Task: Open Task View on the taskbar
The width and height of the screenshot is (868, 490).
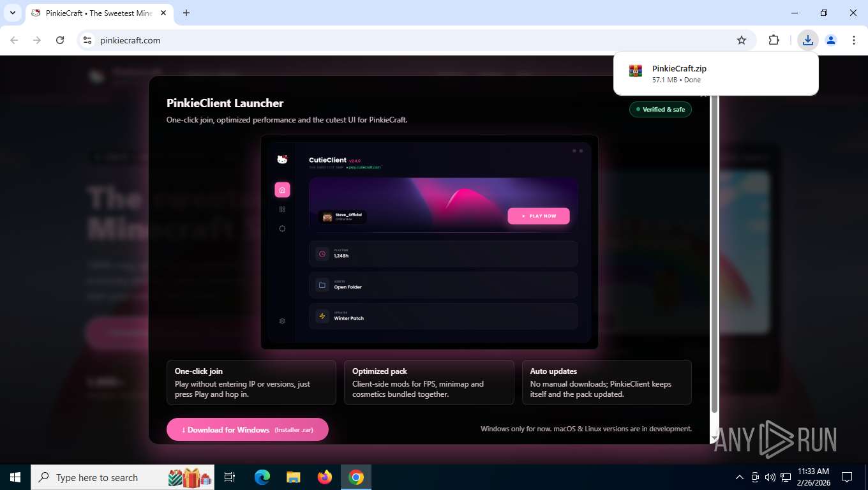Action: (230, 477)
